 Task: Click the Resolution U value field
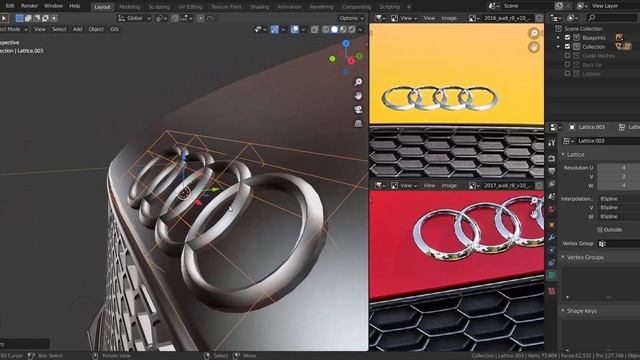(x=618, y=168)
